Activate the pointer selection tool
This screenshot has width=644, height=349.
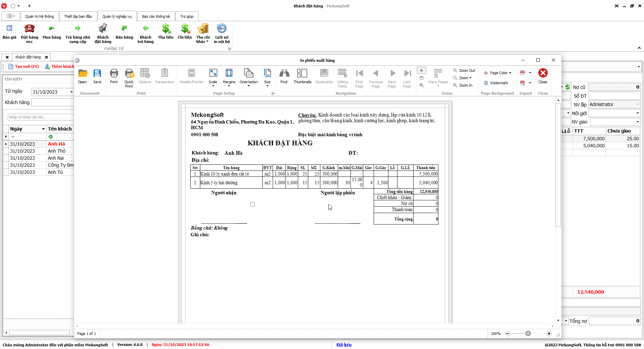pyautogui.click(x=422, y=70)
